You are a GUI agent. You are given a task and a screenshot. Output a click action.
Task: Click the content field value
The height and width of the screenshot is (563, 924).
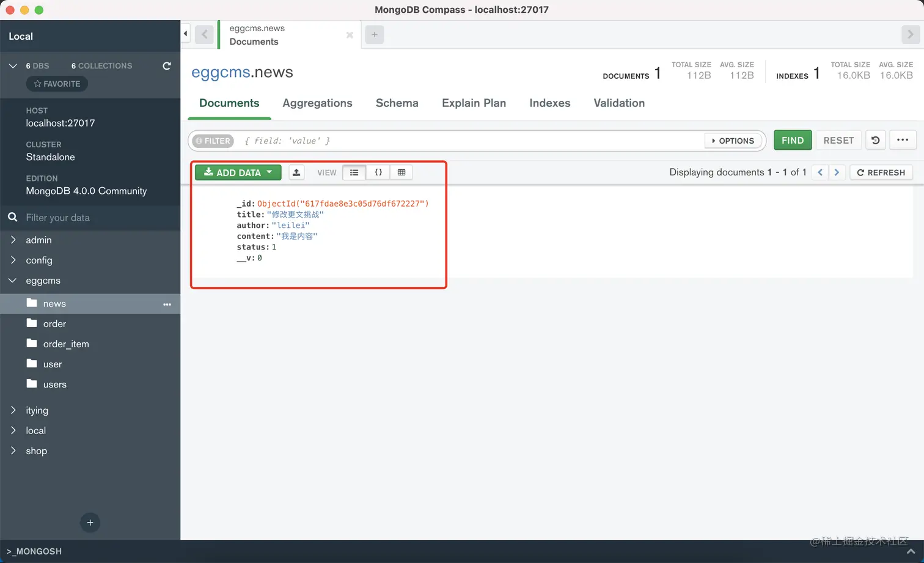(x=297, y=237)
